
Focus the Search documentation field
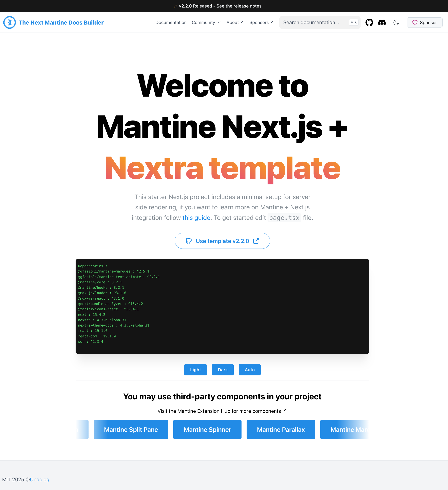click(320, 22)
